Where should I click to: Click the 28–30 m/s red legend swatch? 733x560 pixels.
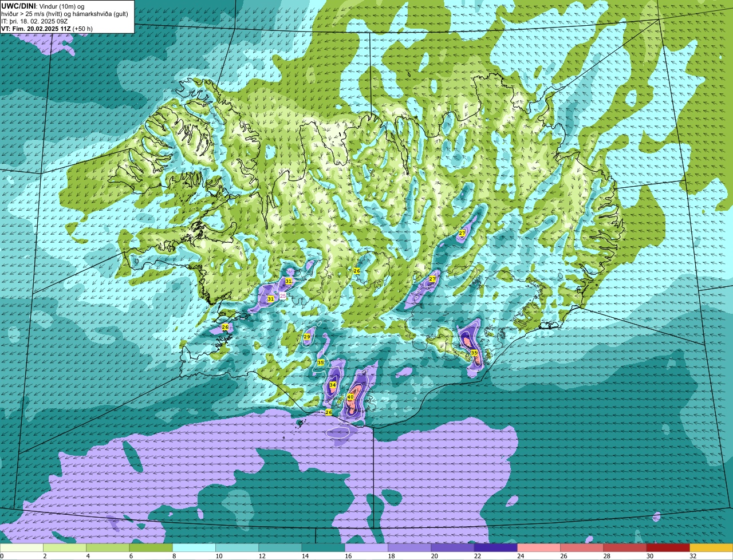point(625,548)
